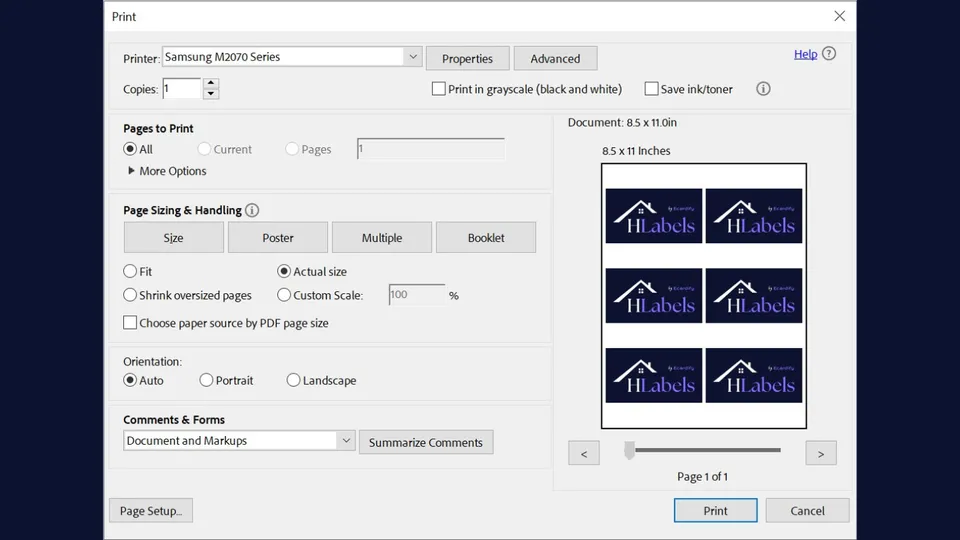Decrease the number of copies
960x540 pixels.
pos(211,94)
